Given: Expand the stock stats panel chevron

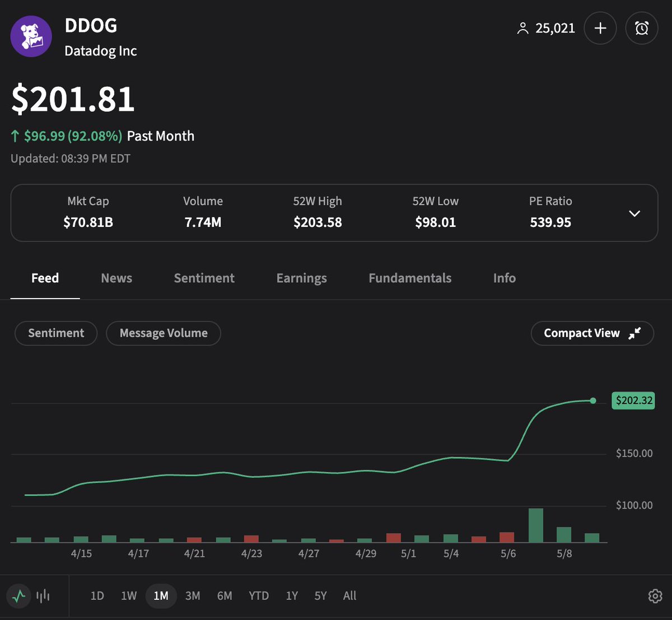Looking at the screenshot, I should click(634, 213).
